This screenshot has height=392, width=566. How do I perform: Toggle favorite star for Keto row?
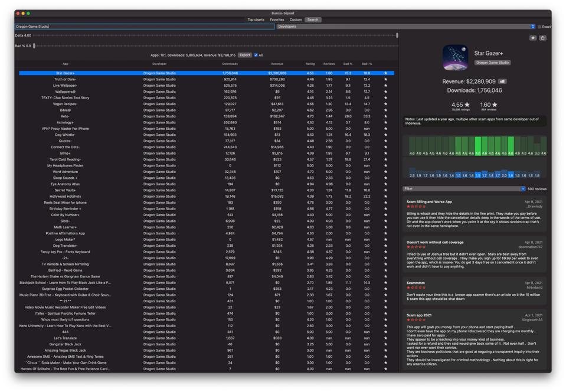tap(386, 116)
